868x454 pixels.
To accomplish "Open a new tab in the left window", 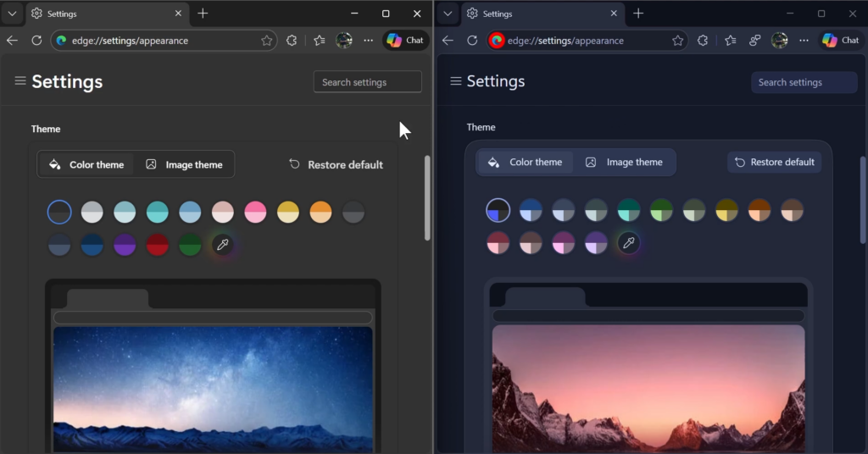I will (203, 14).
